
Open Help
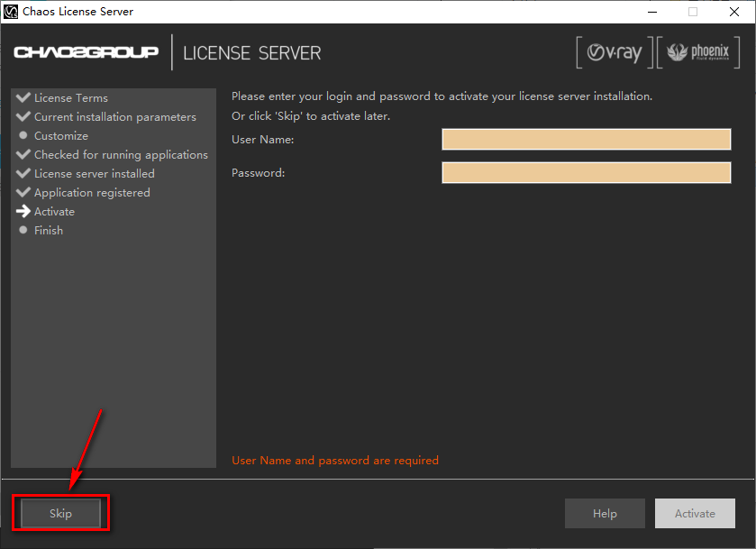tap(605, 513)
